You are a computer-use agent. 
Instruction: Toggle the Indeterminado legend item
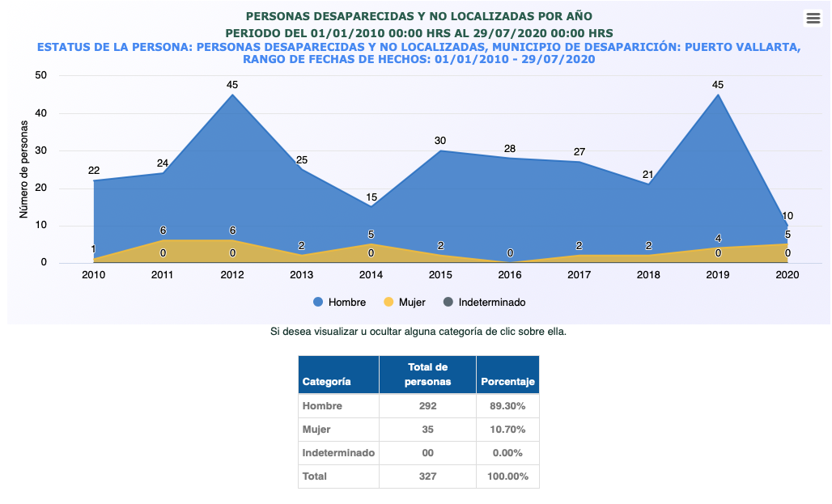pos(491,303)
